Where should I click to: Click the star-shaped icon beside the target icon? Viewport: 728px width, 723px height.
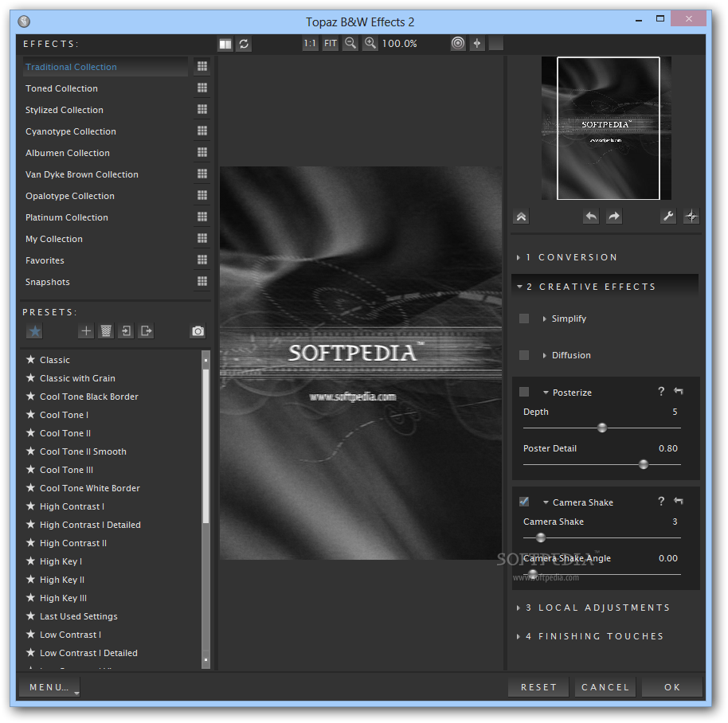point(477,43)
